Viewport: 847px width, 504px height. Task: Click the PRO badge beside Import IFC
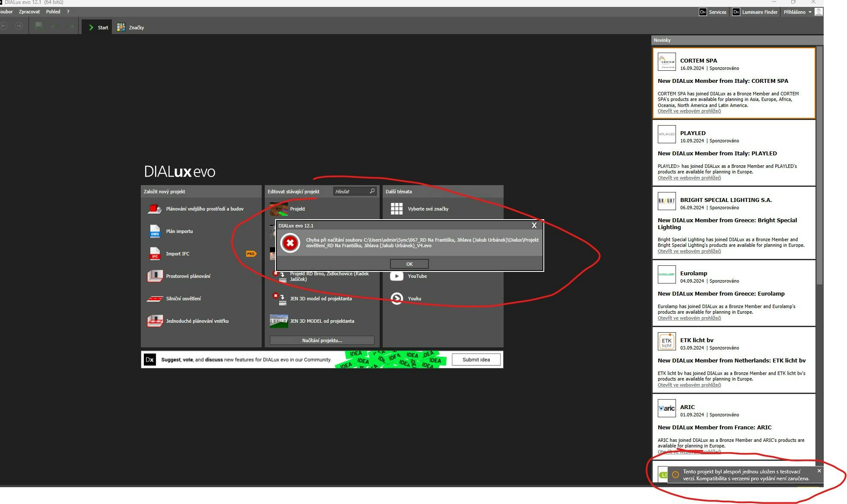pos(251,254)
